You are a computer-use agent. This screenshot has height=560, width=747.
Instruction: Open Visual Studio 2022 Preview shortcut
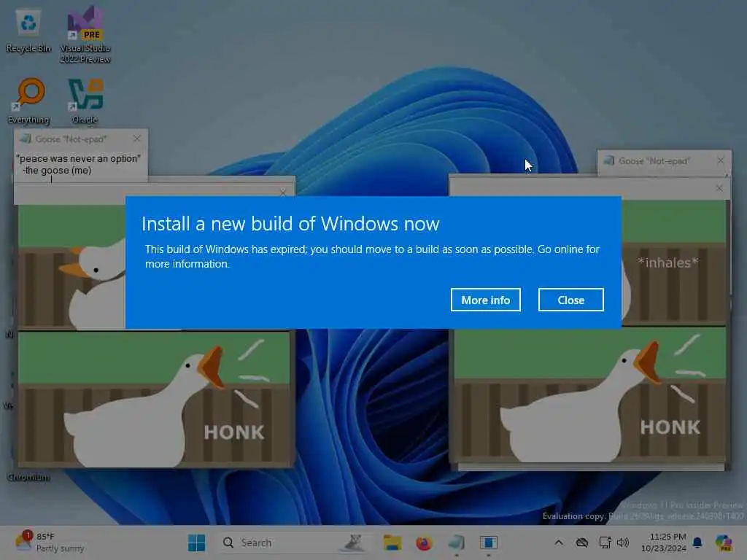click(85, 35)
